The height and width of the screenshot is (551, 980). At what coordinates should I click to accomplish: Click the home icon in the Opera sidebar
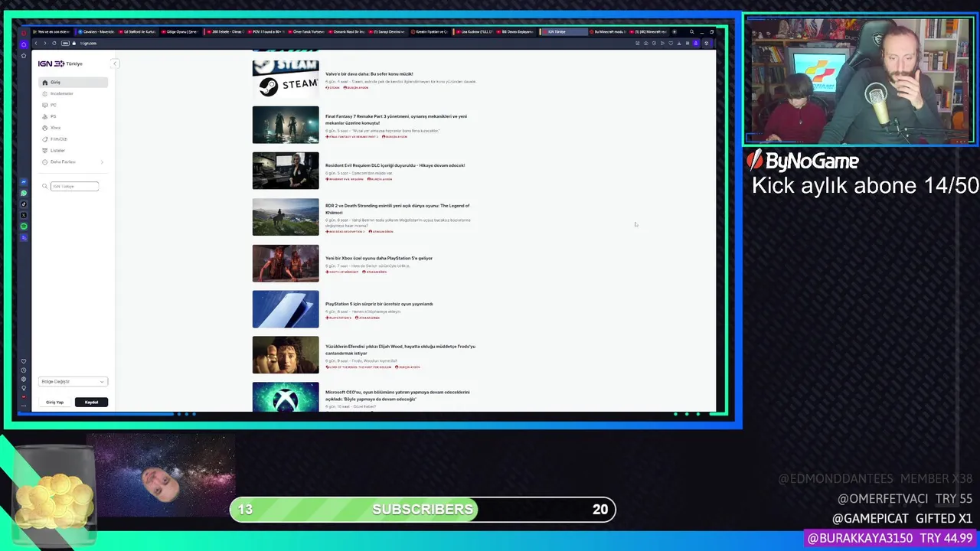tap(24, 44)
